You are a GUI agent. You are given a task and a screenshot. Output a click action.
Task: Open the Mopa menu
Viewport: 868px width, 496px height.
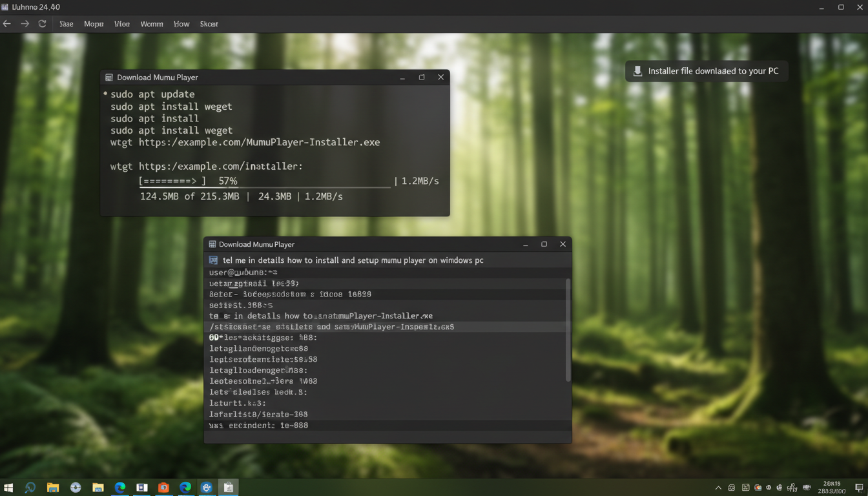94,24
